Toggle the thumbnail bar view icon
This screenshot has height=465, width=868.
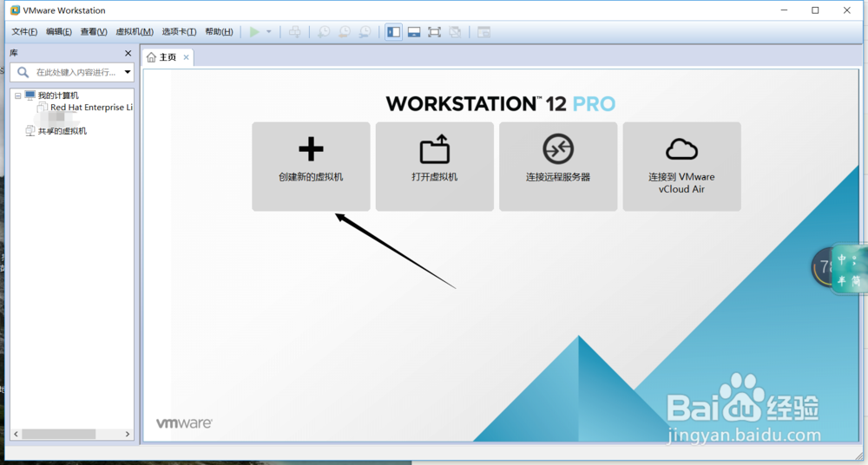[x=414, y=32]
